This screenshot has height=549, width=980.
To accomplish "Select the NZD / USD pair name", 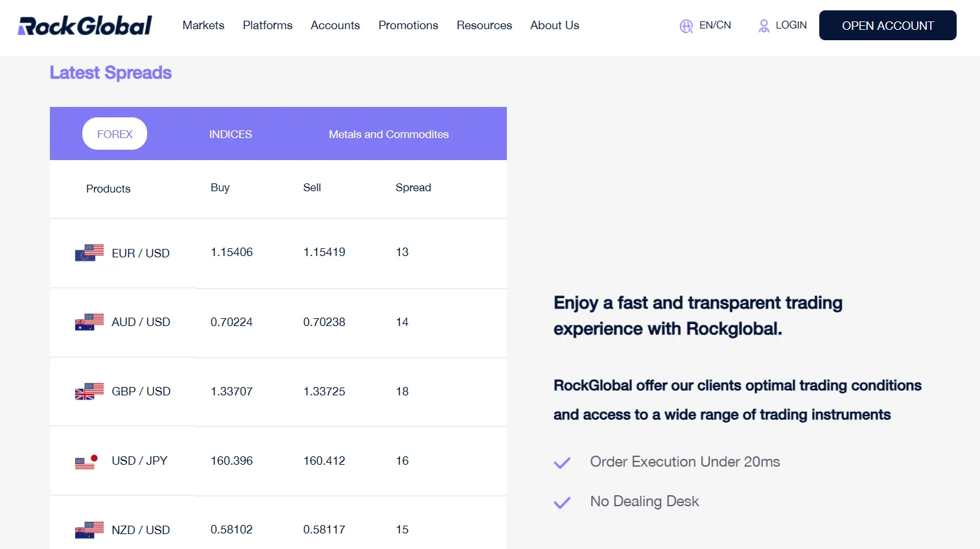I will coord(141,530).
